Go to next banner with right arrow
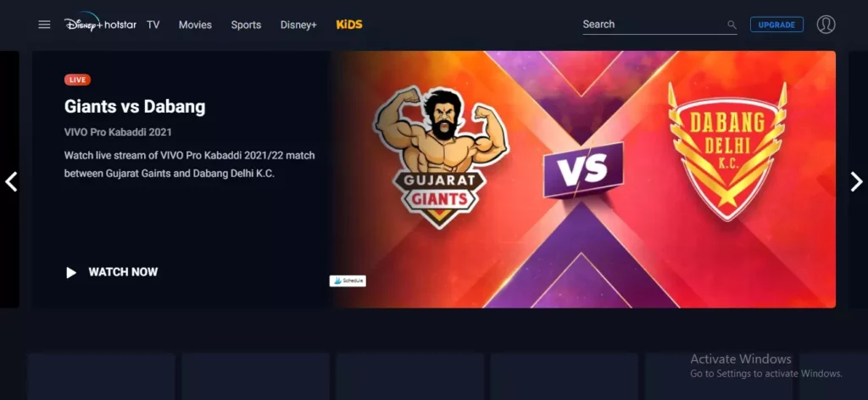The image size is (868, 400). point(856,181)
